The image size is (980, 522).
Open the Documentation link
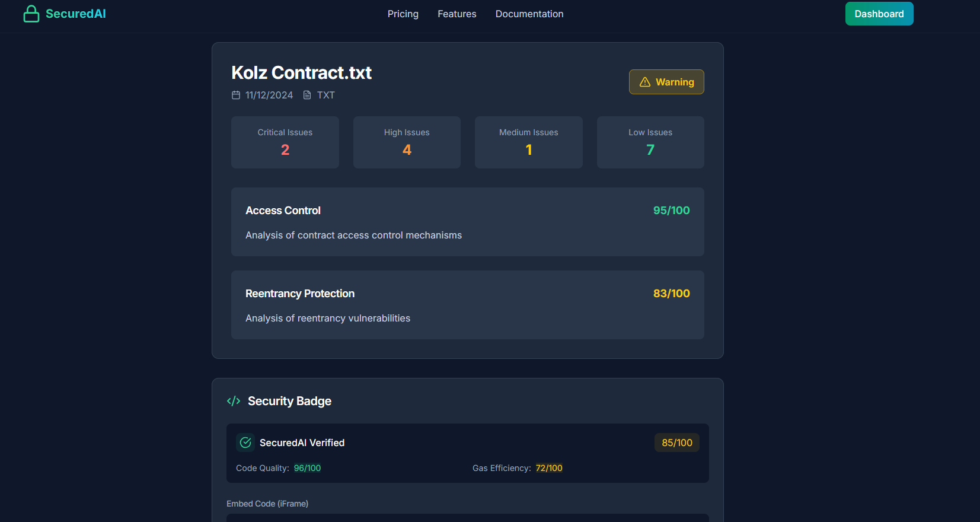(x=529, y=14)
